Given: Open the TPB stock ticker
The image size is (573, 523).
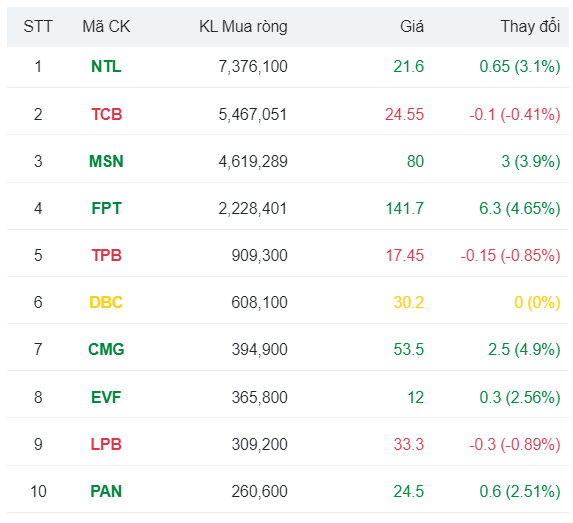Looking at the screenshot, I should [106, 255].
